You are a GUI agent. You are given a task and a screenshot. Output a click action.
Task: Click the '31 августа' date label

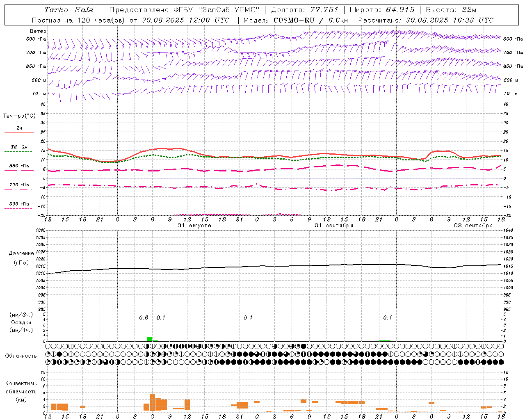point(194,226)
